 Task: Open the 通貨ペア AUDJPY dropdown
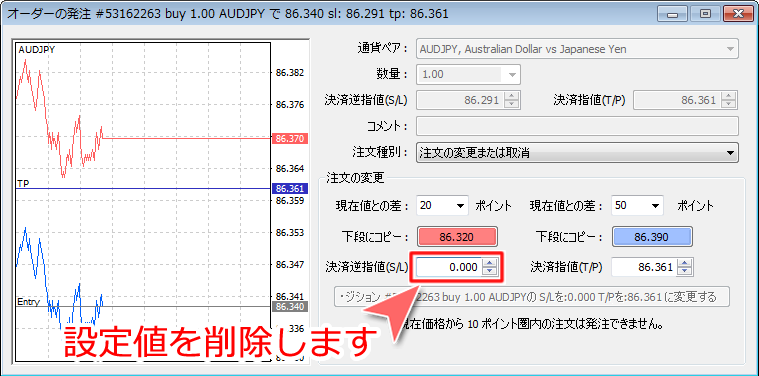pos(577,49)
